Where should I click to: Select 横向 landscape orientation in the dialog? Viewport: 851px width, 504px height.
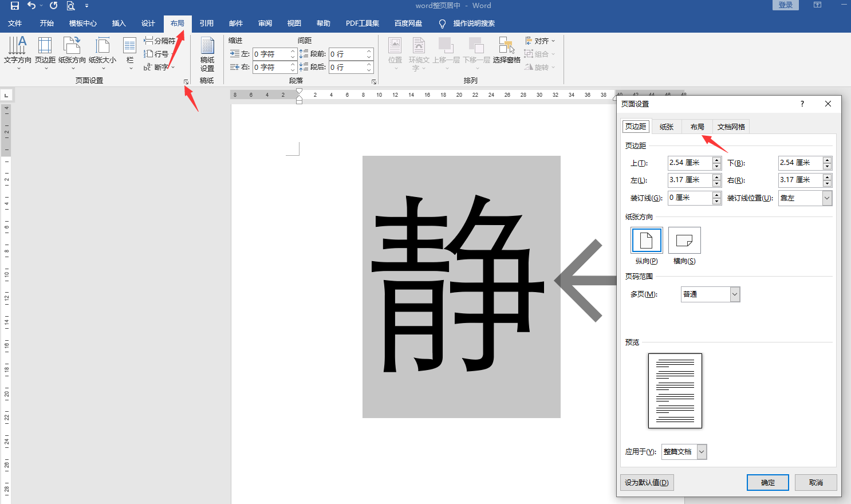(x=684, y=240)
